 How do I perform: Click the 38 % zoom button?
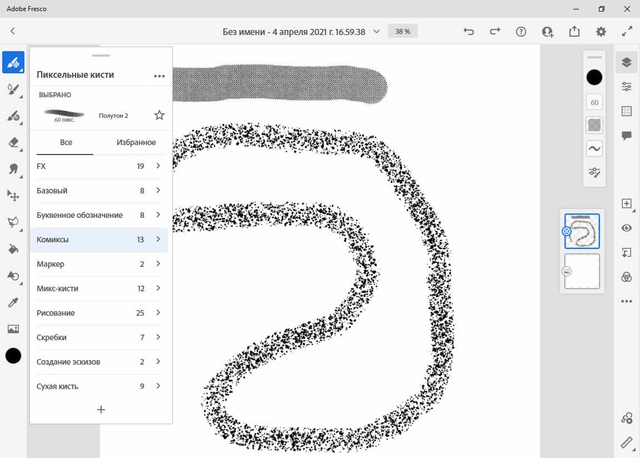(402, 31)
